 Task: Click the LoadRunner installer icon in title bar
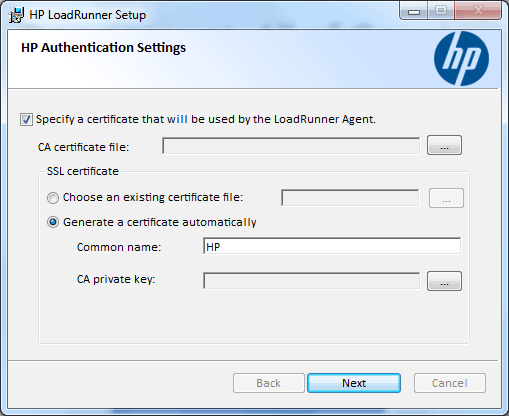tap(16, 15)
